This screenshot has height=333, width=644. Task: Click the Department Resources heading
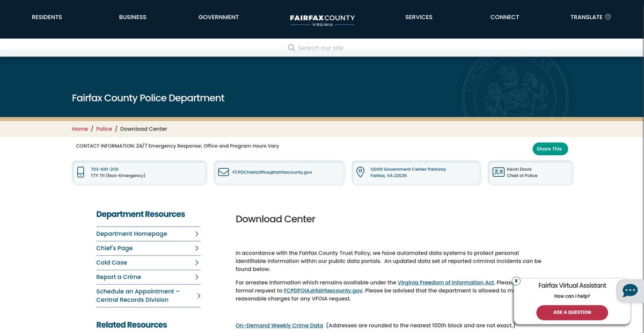tap(141, 214)
